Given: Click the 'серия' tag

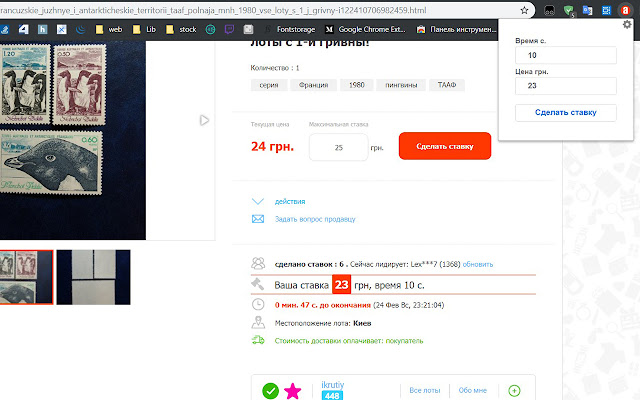Looking at the screenshot, I should click(269, 85).
